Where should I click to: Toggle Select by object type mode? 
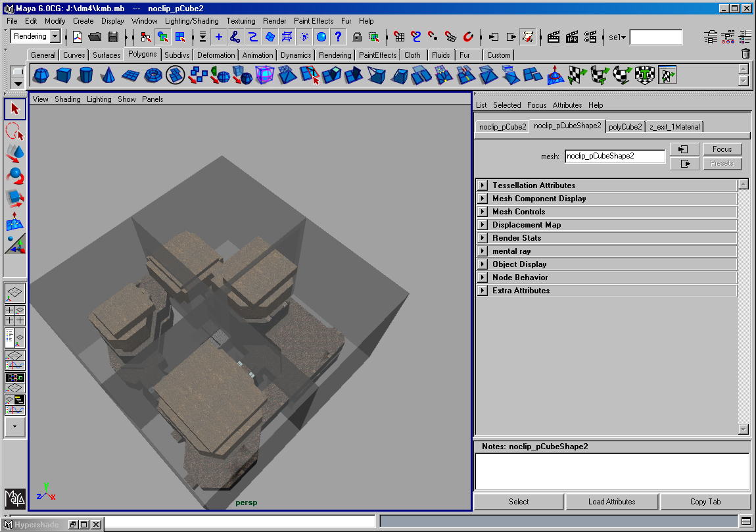pos(163,37)
